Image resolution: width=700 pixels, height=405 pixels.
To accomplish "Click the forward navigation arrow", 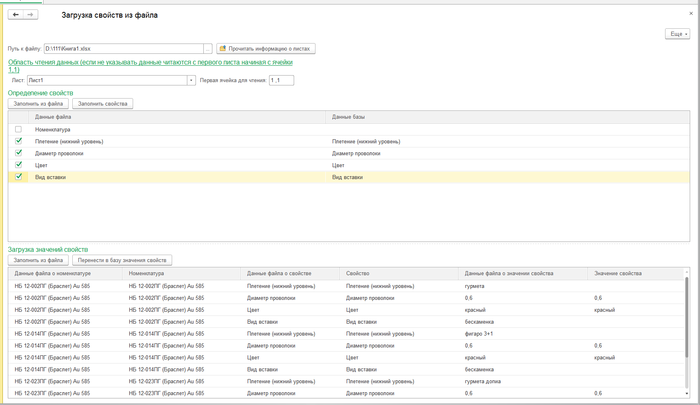I will [x=31, y=15].
